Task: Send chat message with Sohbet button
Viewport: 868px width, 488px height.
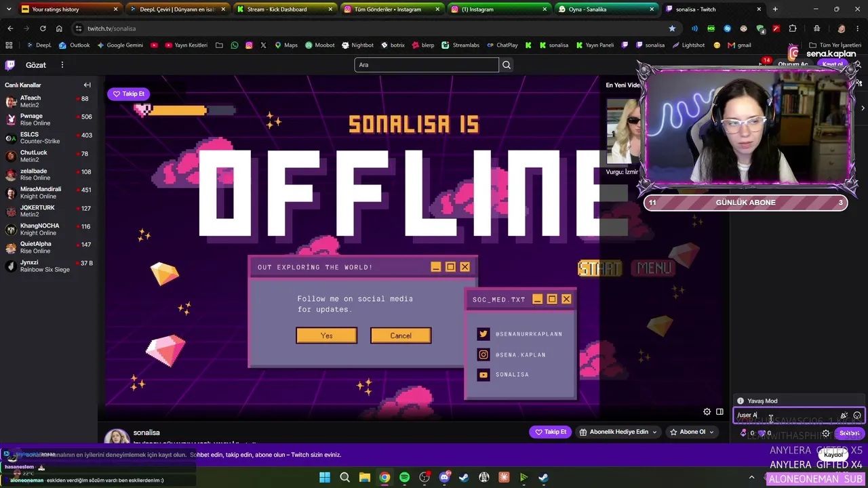Action: click(x=850, y=433)
